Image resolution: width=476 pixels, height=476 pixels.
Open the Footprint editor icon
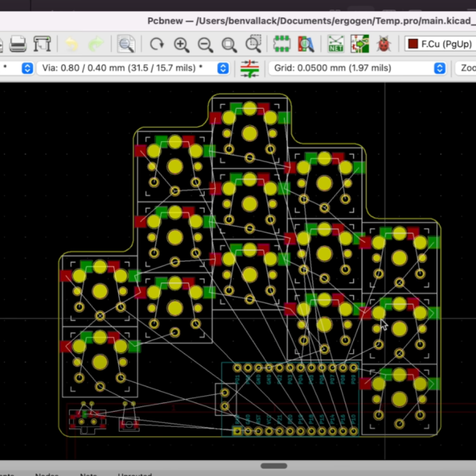tap(282, 44)
